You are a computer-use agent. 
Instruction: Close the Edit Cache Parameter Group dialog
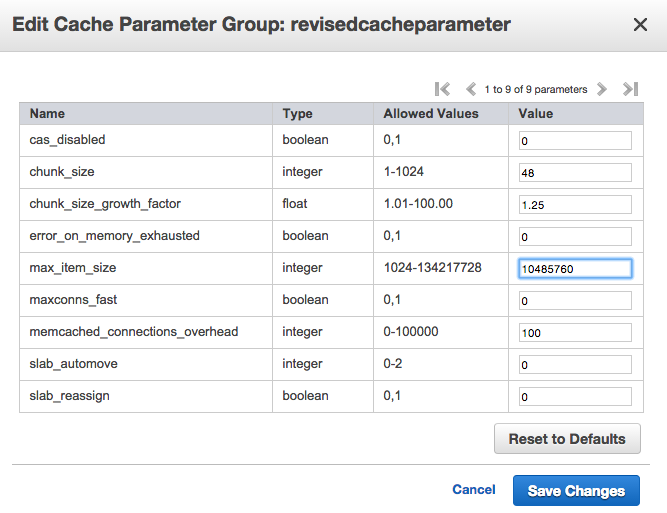640,25
